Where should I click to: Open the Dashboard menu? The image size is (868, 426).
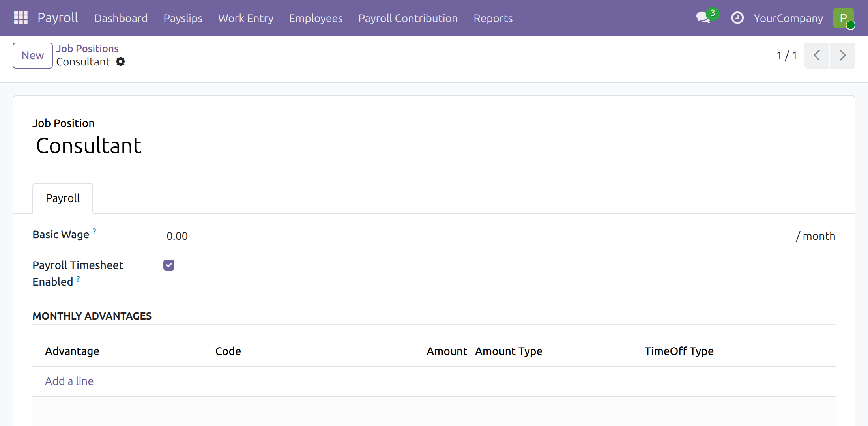coord(121,18)
